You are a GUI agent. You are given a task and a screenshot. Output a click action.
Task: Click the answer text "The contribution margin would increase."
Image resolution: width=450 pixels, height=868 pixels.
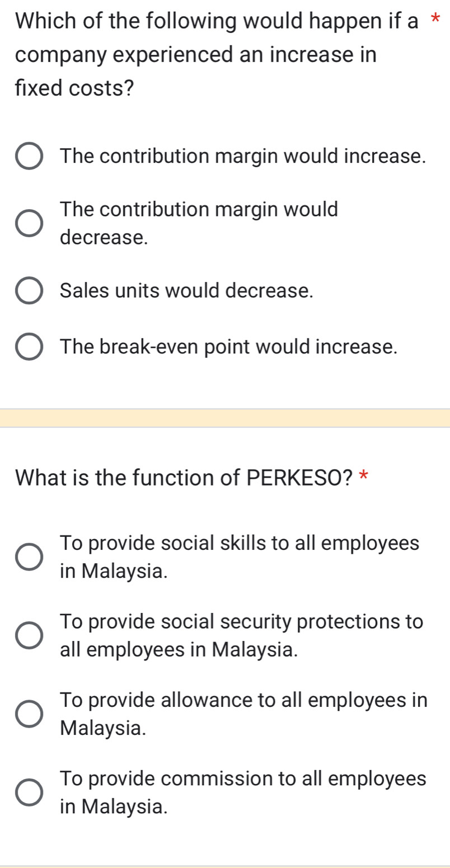[x=243, y=156]
